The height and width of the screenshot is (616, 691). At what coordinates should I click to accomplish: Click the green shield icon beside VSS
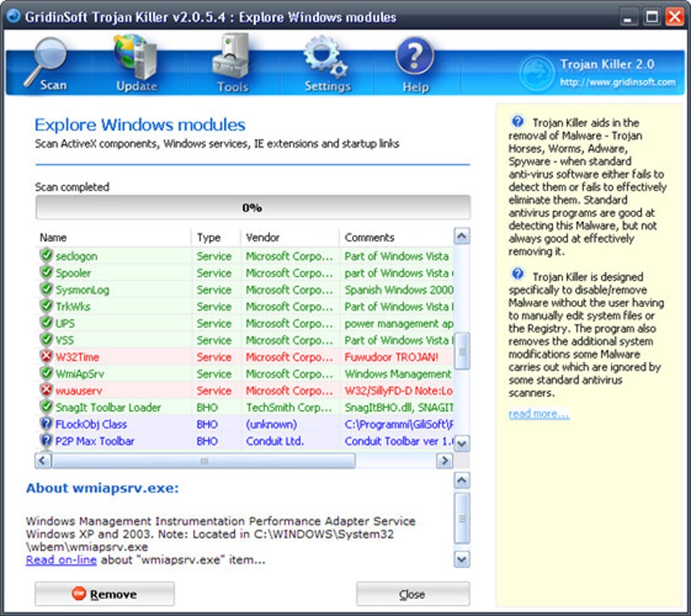coord(46,339)
